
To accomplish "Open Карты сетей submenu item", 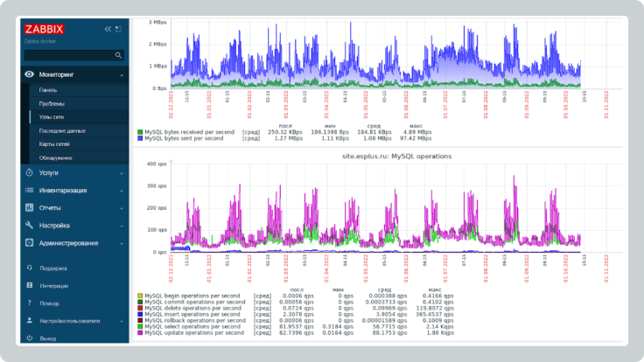I will pos(56,144).
